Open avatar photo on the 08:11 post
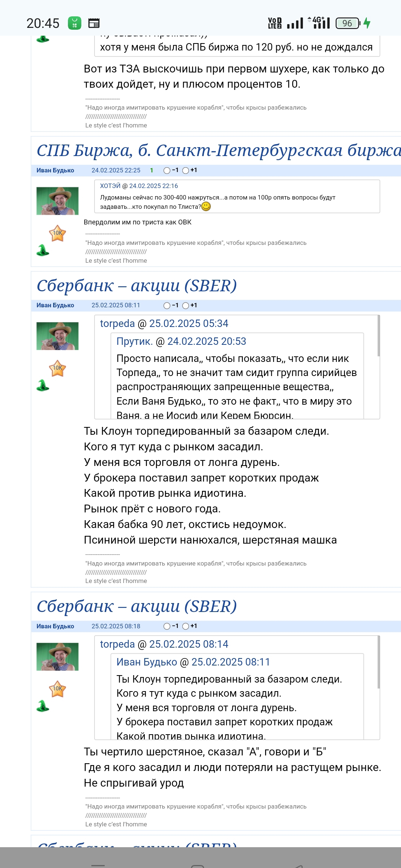401x868 pixels. tap(58, 336)
